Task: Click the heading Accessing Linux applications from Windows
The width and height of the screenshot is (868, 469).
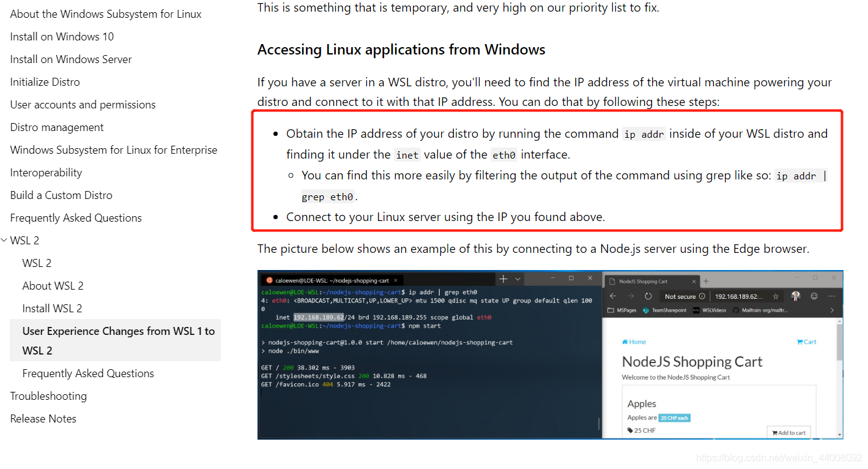Action: [x=401, y=50]
